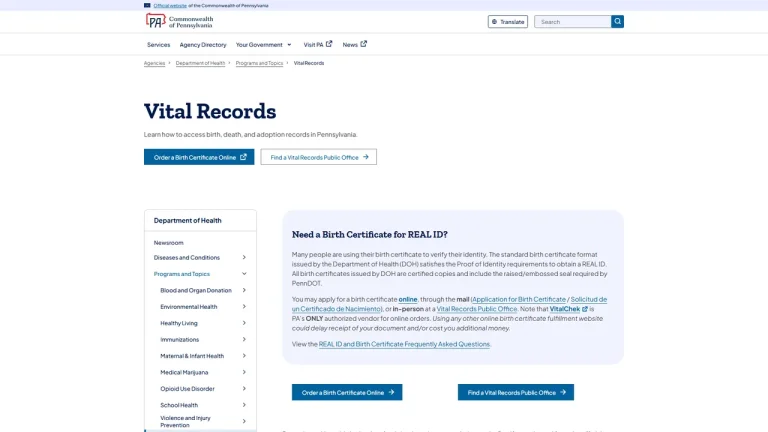Click the globe icon in Translate button
This screenshot has height=432, width=768.
point(494,22)
